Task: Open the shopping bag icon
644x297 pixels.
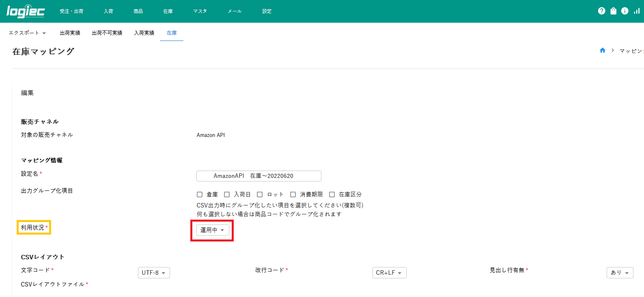Action: click(613, 11)
